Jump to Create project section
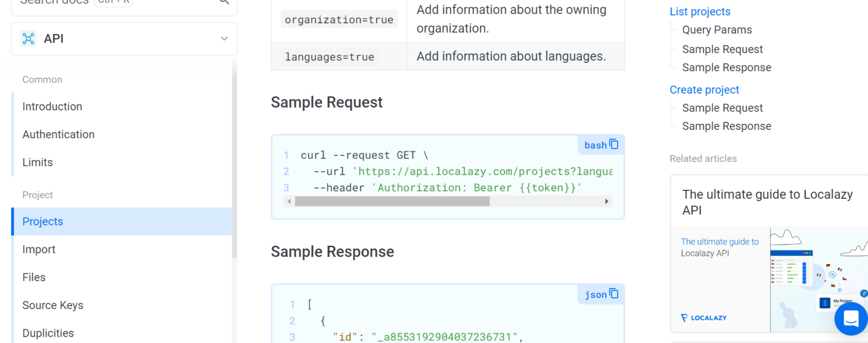The image size is (868, 343). click(x=704, y=90)
